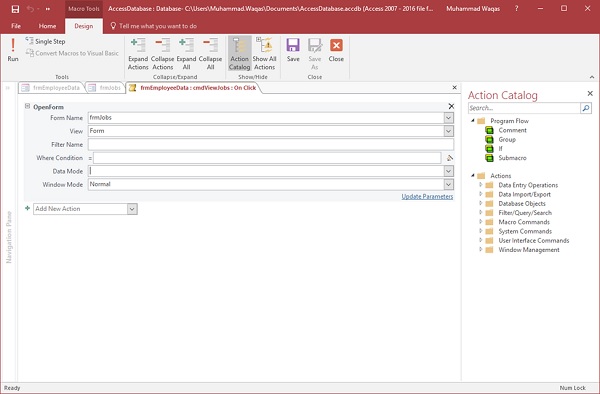Run the macro with the Run icon
Screen dimensions: 600x394
point(13,50)
